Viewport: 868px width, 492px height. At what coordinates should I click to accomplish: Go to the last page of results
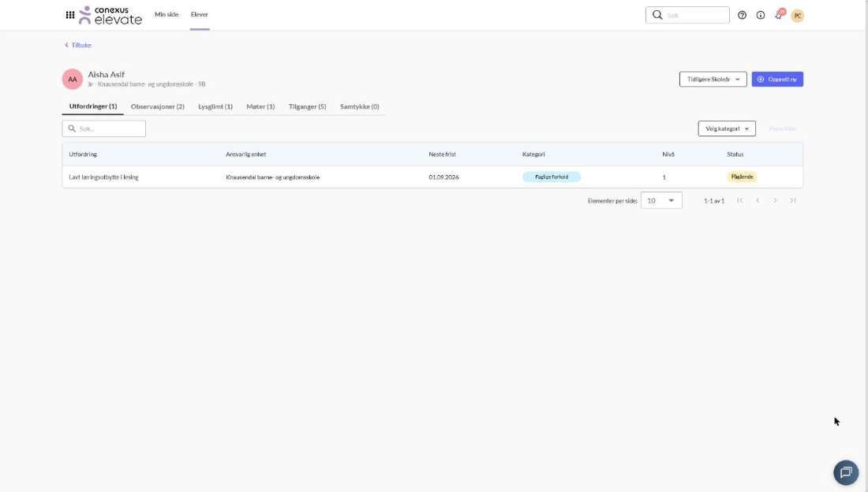(793, 200)
